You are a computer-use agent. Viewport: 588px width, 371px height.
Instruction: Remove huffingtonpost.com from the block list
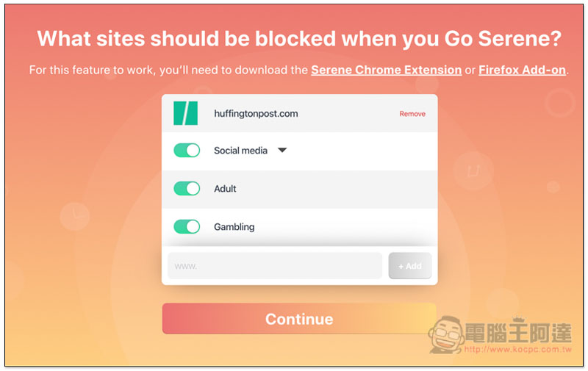click(412, 114)
